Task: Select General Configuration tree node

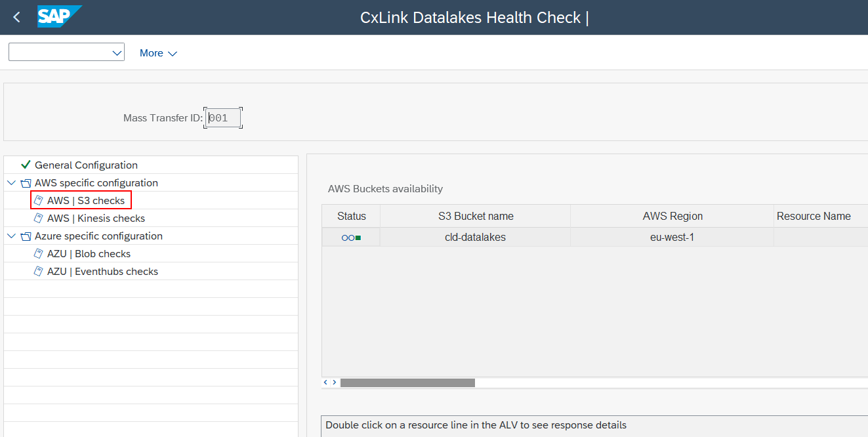Action: [x=86, y=165]
